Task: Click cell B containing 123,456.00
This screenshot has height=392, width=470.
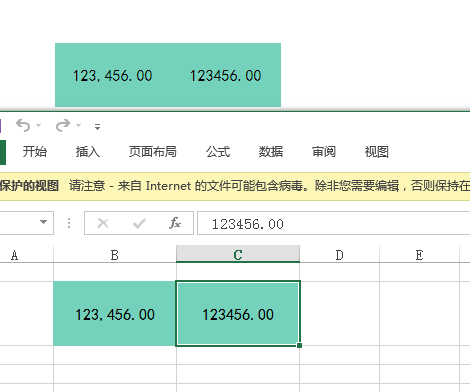Action: 115,314
